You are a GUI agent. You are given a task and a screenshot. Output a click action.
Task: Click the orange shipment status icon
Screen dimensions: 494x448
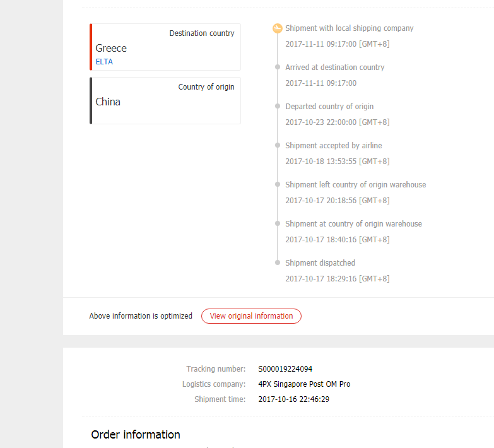point(277,28)
